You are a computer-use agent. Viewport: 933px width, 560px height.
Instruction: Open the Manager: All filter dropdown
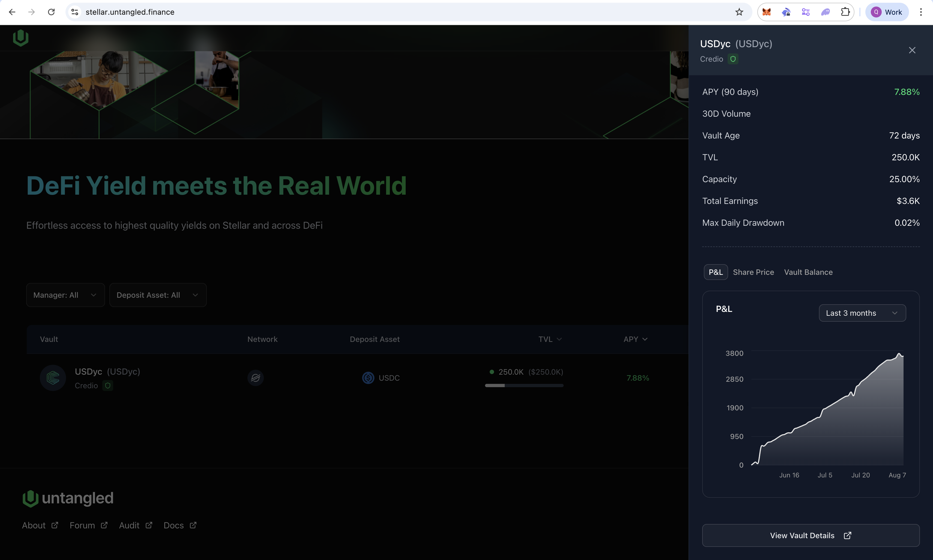click(x=65, y=295)
